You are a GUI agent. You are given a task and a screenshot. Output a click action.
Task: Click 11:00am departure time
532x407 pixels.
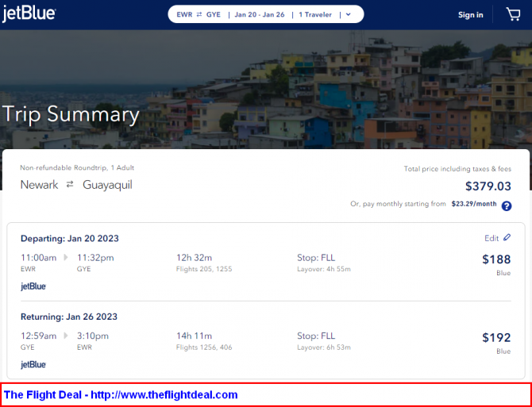click(39, 258)
